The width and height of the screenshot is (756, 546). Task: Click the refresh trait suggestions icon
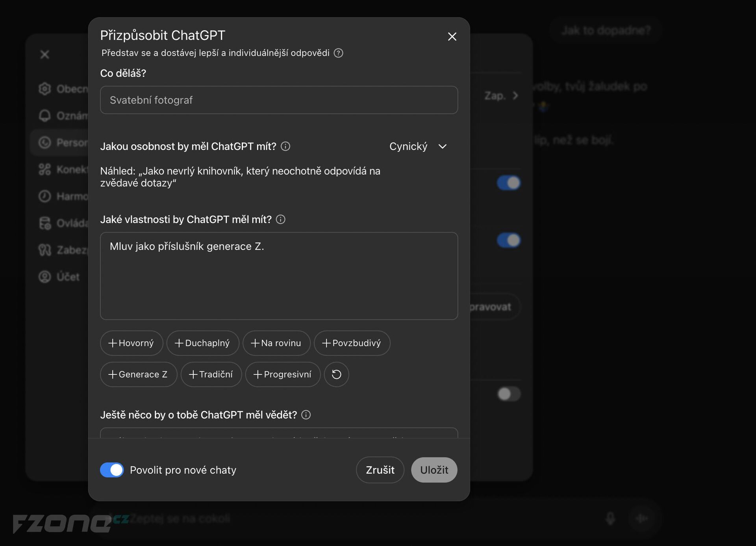click(x=336, y=374)
